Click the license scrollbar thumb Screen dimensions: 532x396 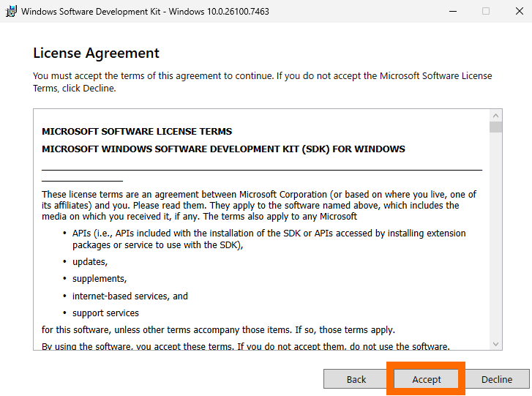(496, 127)
